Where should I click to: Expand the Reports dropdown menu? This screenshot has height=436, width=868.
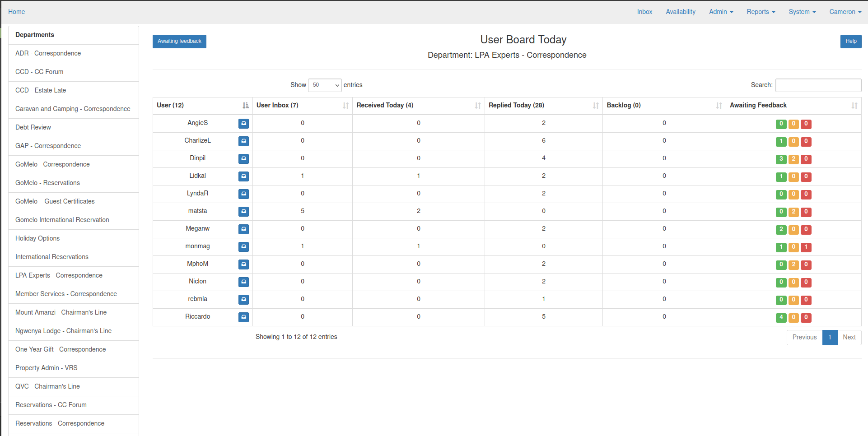[x=761, y=12]
